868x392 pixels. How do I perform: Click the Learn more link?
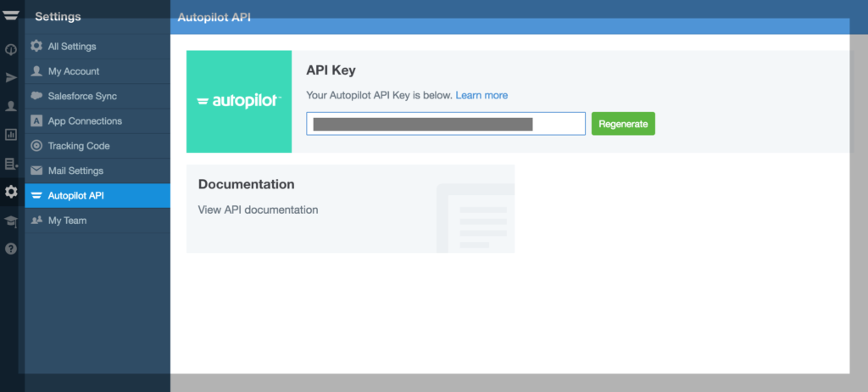[x=481, y=95]
